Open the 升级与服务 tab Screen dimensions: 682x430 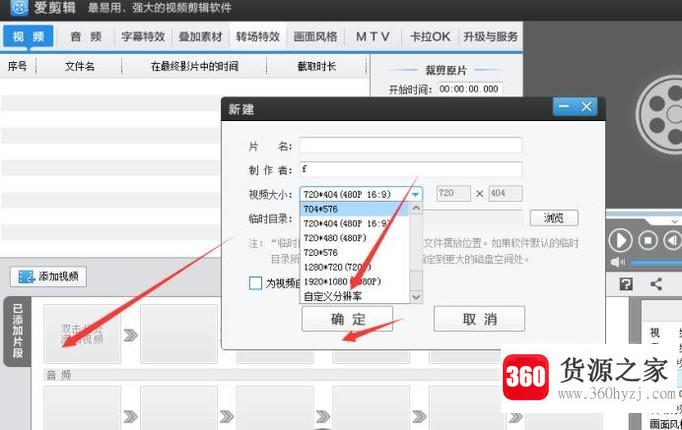point(490,37)
